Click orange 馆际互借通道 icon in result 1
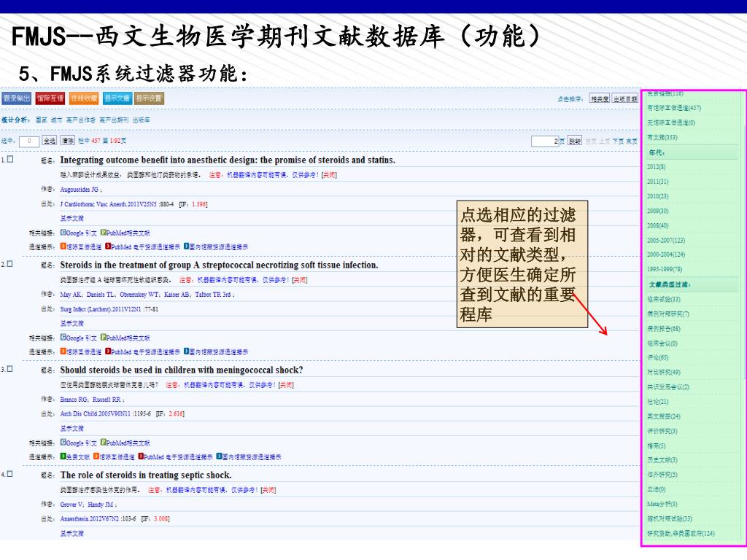 click(x=63, y=246)
